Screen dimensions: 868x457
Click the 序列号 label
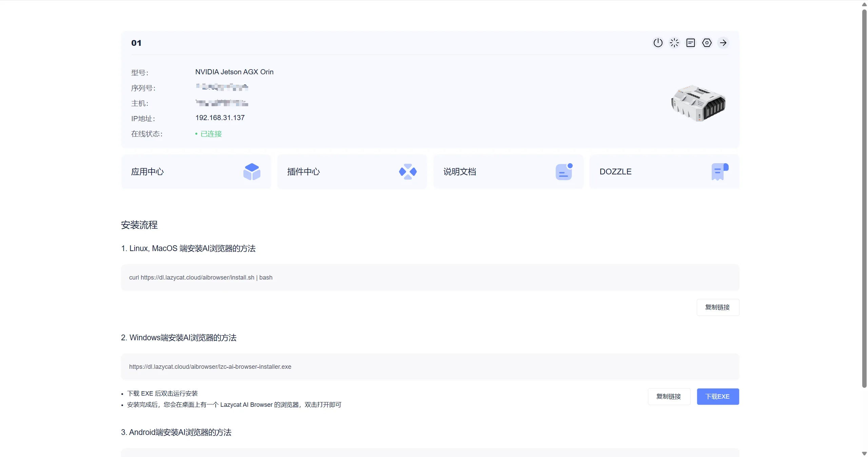pyautogui.click(x=143, y=88)
